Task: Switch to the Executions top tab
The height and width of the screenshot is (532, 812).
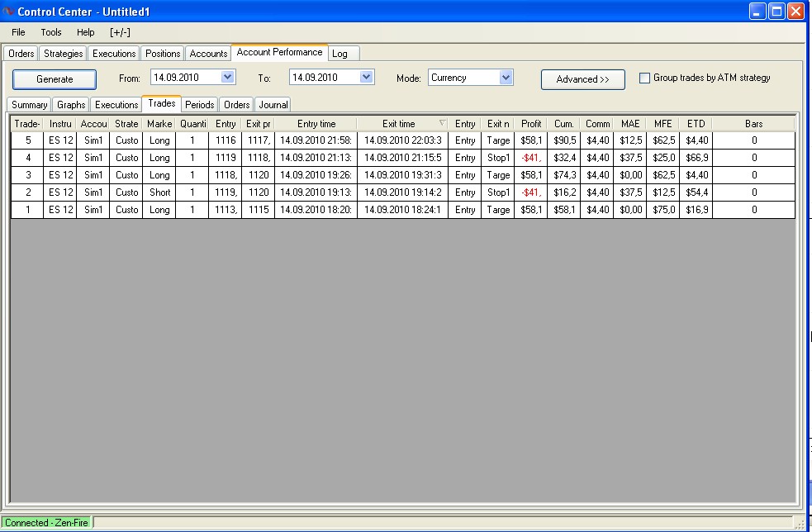Action: [x=114, y=54]
